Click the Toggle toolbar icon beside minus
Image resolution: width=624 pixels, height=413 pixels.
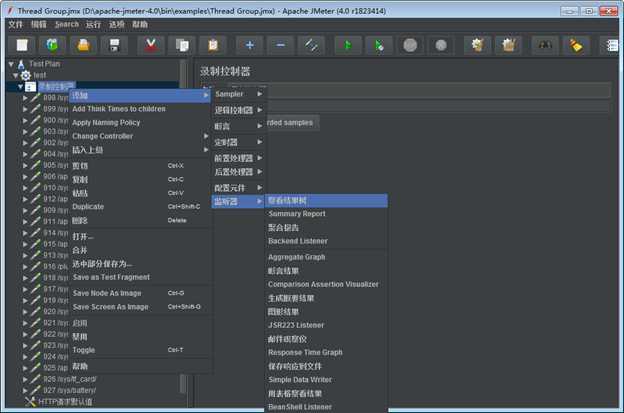tap(311, 45)
